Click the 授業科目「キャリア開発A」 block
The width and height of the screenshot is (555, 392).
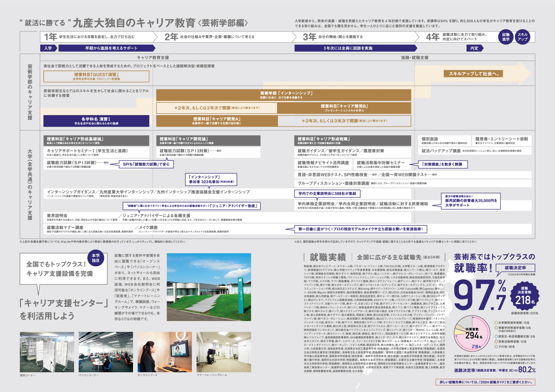[217, 121]
